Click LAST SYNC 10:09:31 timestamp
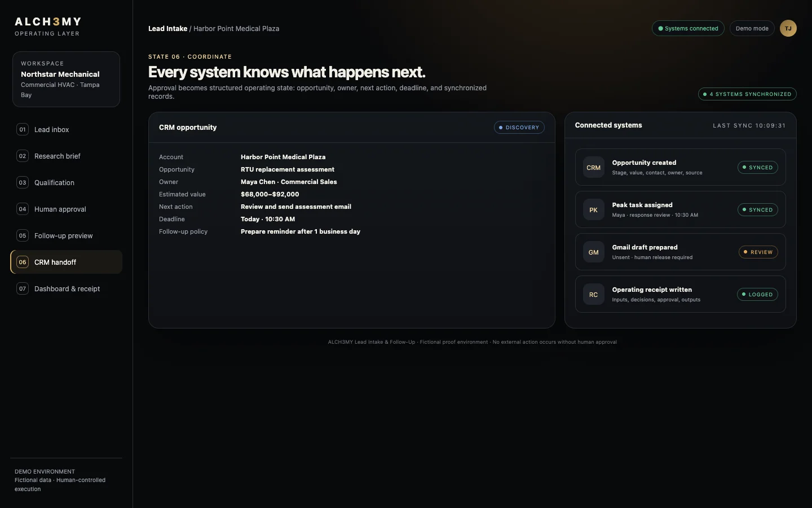This screenshot has height=508, width=812. (x=749, y=126)
